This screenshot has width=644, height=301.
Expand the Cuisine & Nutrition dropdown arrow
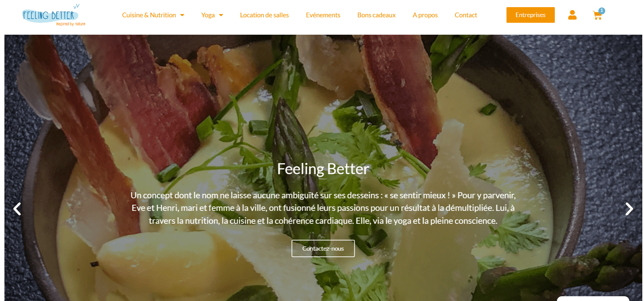182,15
